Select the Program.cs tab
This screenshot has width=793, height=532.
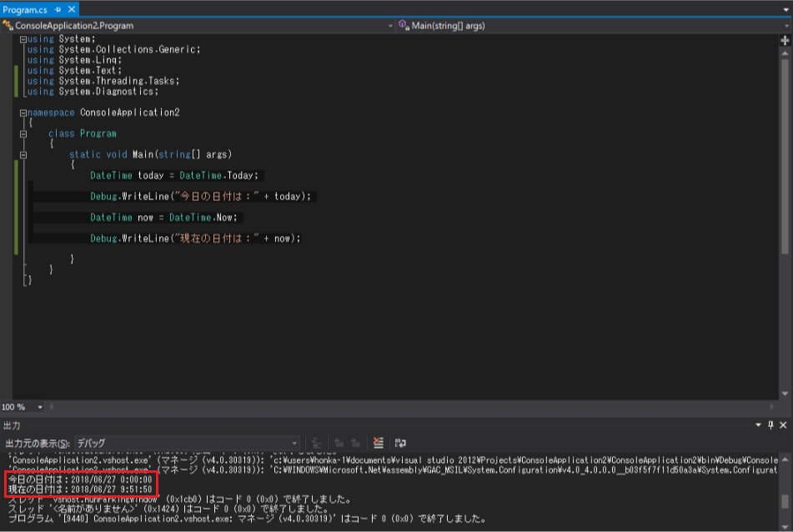(27, 8)
